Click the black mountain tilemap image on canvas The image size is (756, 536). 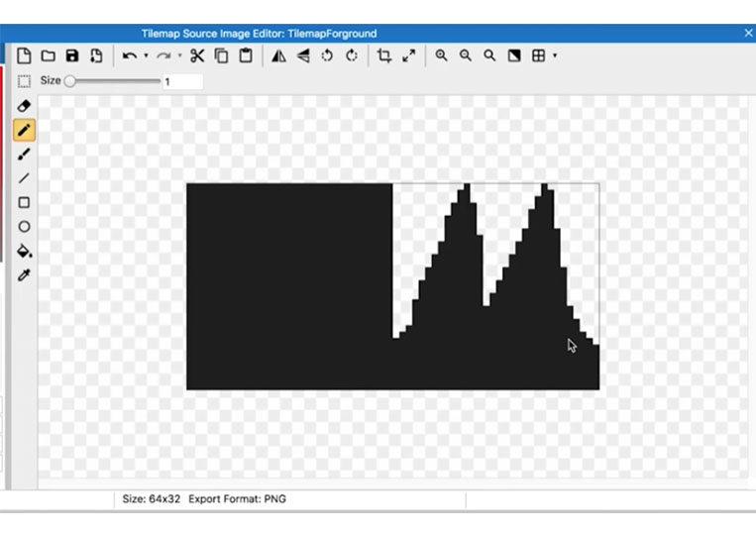tap(393, 286)
